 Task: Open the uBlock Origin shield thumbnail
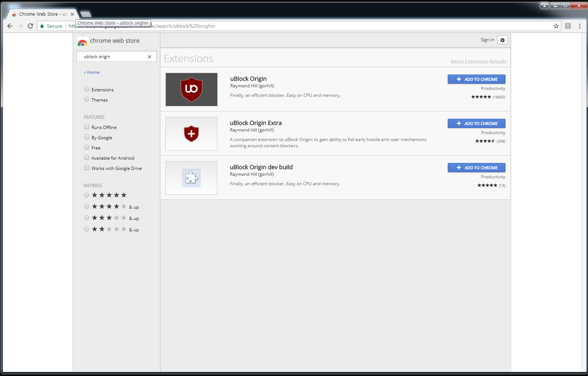pos(191,90)
